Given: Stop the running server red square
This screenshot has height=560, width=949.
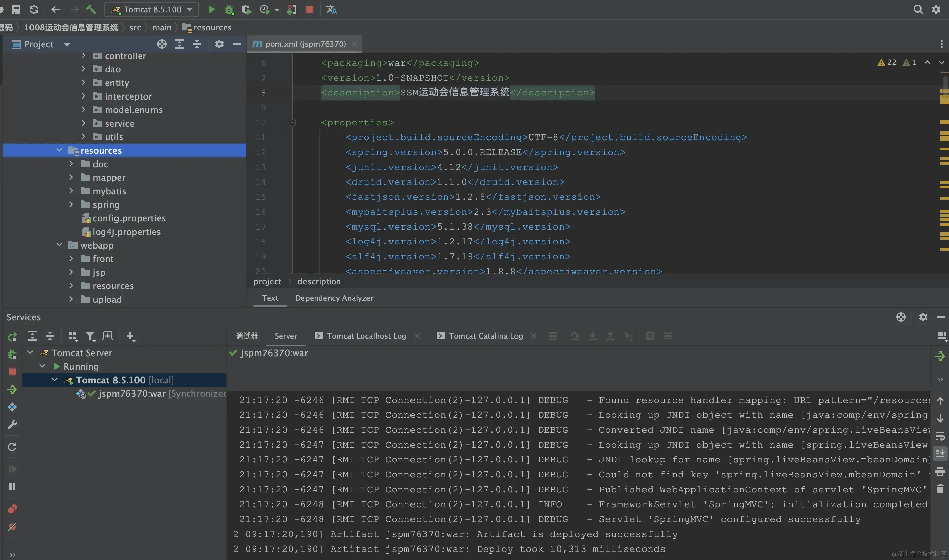Looking at the screenshot, I should [x=310, y=9].
